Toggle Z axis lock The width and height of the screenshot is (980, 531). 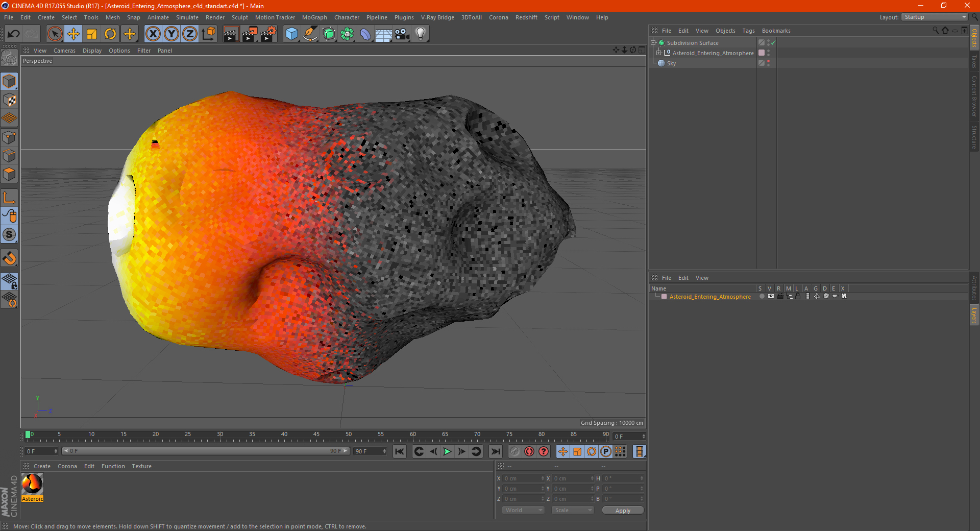(190, 34)
